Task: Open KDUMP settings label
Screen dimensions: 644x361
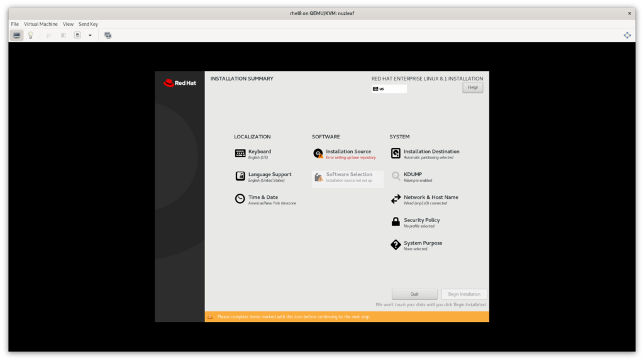Action: click(x=413, y=175)
